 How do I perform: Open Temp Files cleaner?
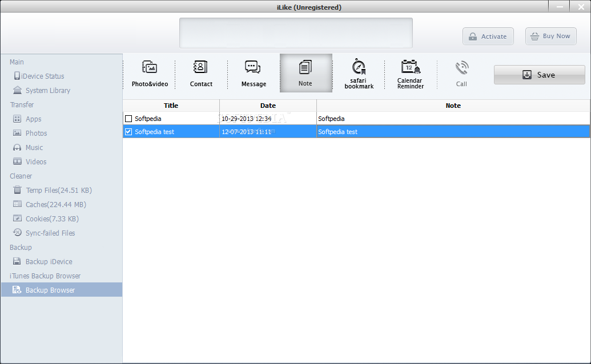[x=53, y=191]
